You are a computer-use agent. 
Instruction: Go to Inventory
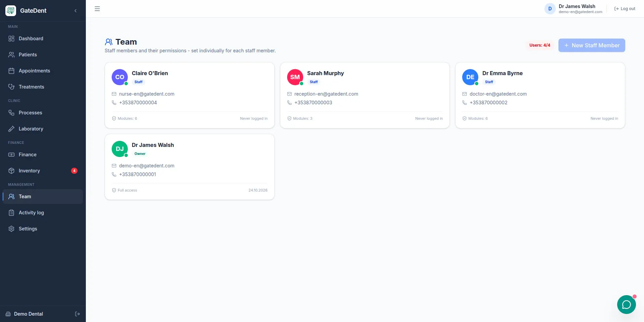43,171
